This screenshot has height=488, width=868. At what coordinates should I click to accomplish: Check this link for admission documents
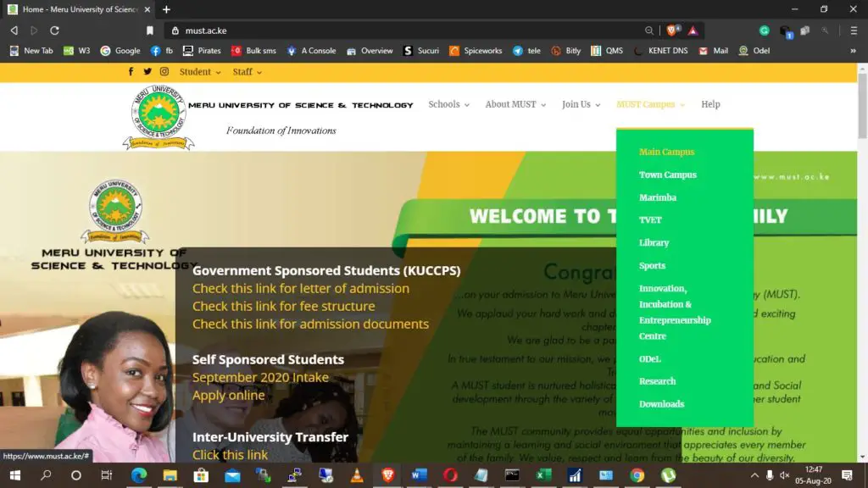pos(310,324)
